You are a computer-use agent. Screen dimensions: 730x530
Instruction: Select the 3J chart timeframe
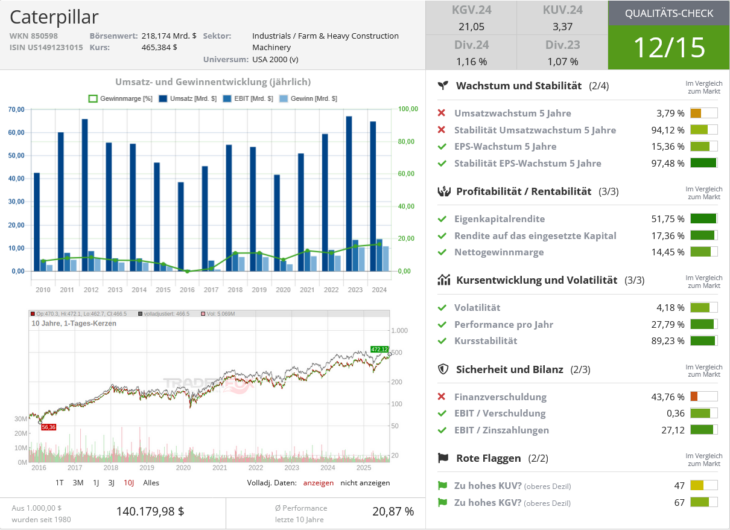pyautogui.click(x=111, y=483)
